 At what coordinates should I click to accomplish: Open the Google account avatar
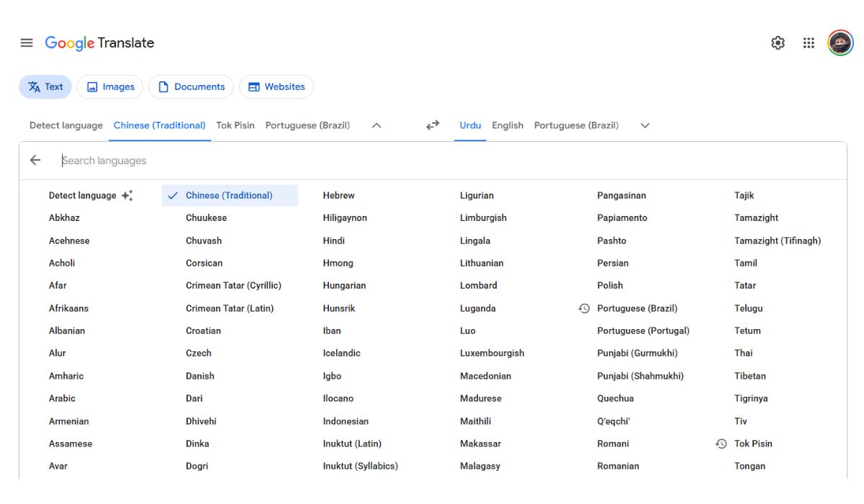click(x=840, y=43)
